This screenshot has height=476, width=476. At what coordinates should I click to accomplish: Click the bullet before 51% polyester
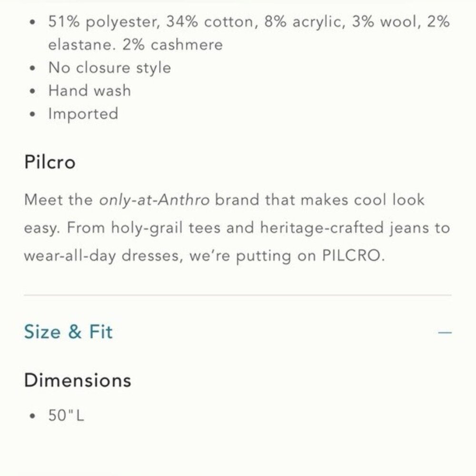click(x=33, y=22)
